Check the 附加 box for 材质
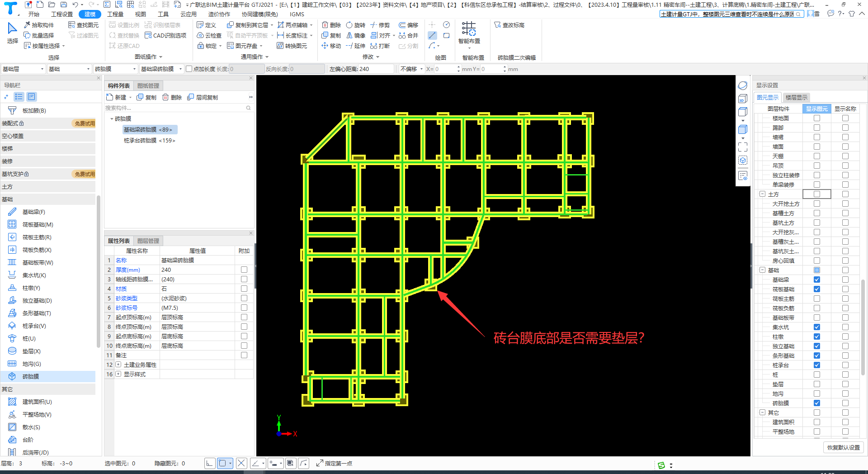 pos(244,289)
